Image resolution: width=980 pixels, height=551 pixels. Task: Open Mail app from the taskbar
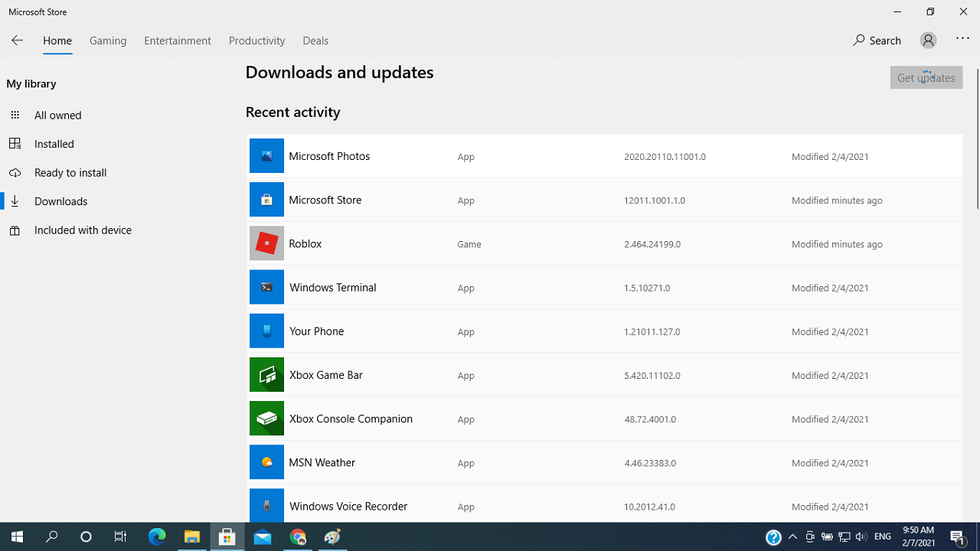click(263, 536)
